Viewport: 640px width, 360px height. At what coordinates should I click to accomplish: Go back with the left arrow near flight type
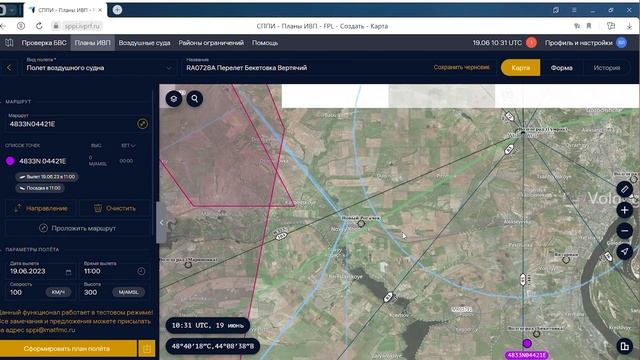[9, 68]
